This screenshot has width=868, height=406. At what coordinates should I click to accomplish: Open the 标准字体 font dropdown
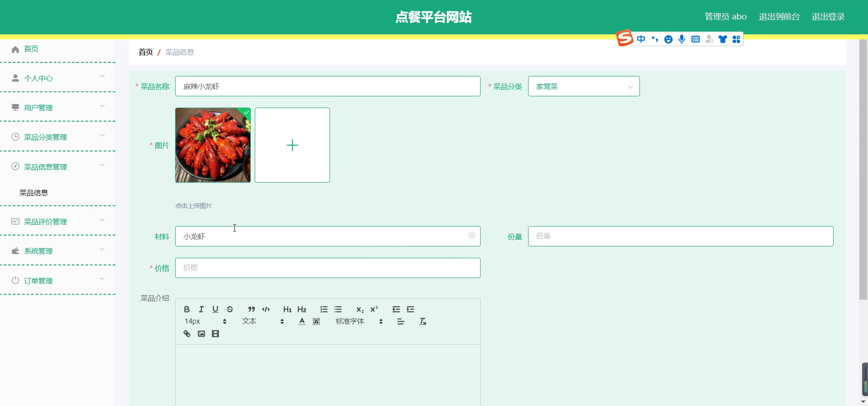(x=359, y=321)
